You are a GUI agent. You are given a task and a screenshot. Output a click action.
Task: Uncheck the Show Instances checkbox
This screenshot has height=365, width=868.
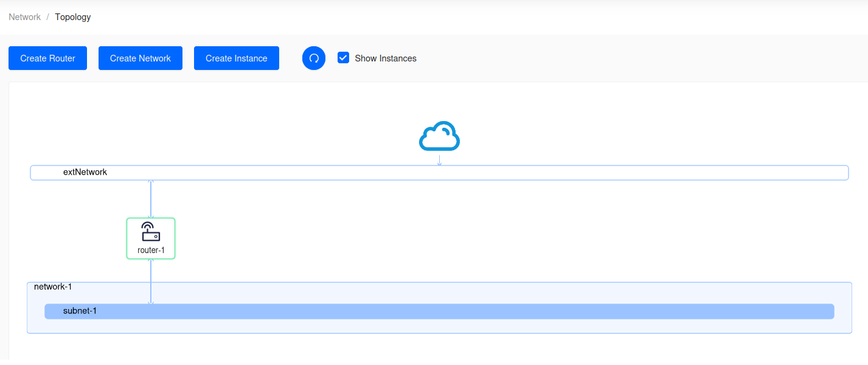(x=344, y=58)
